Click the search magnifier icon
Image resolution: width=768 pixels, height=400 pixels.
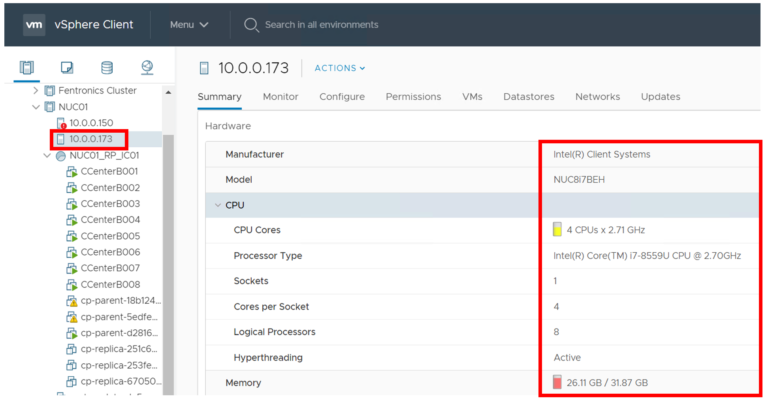pos(251,25)
